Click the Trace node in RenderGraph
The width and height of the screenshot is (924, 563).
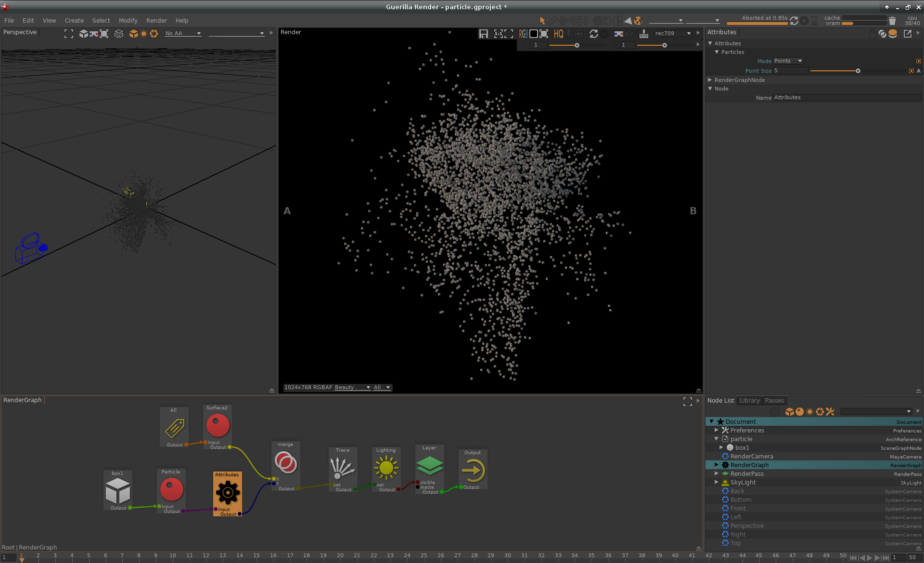click(343, 468)
